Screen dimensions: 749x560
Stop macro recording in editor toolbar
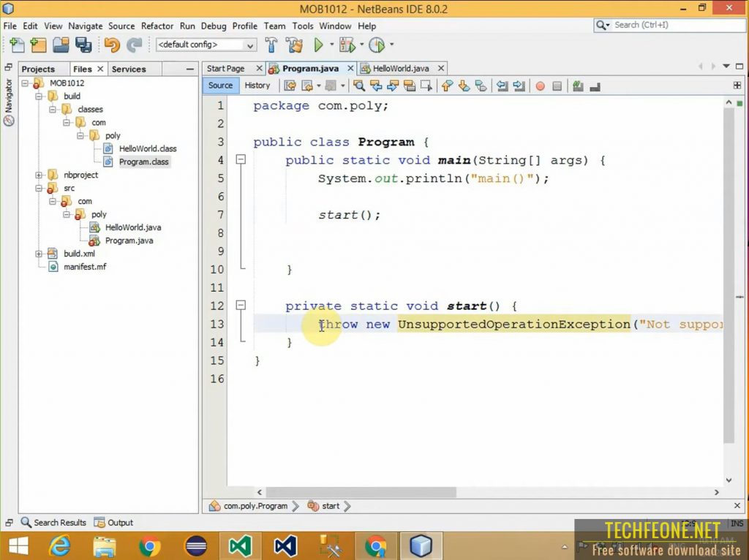click(557, 86)
